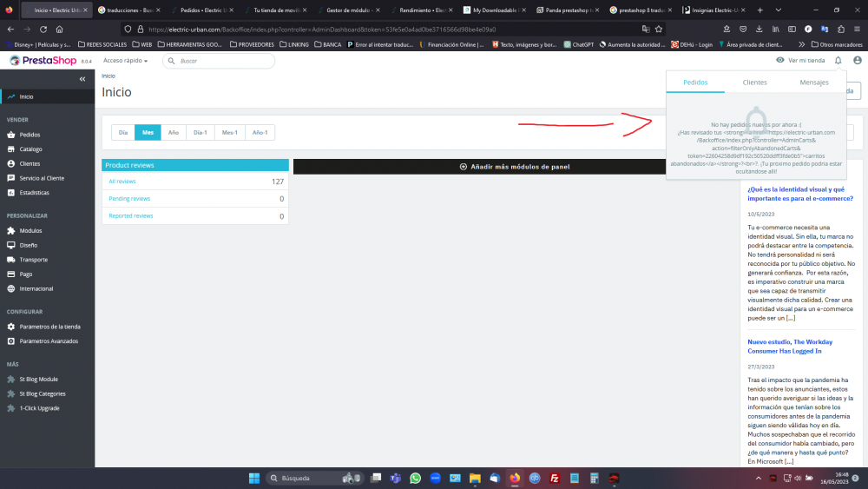Switch to Pedidos notifications tab
The image size is (868, 489).
(695, 82)
